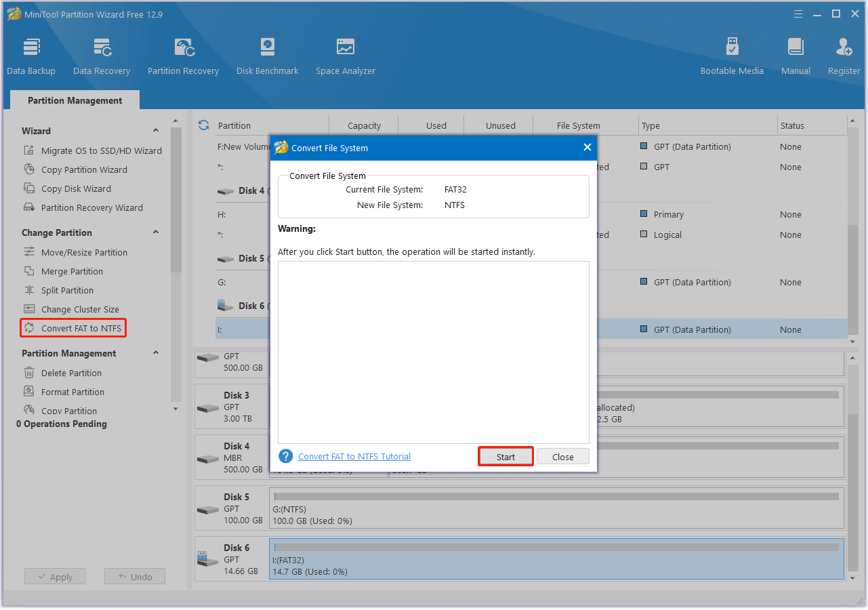Select the H: partition row
The image size is (868, 610).
pos(531,214)
